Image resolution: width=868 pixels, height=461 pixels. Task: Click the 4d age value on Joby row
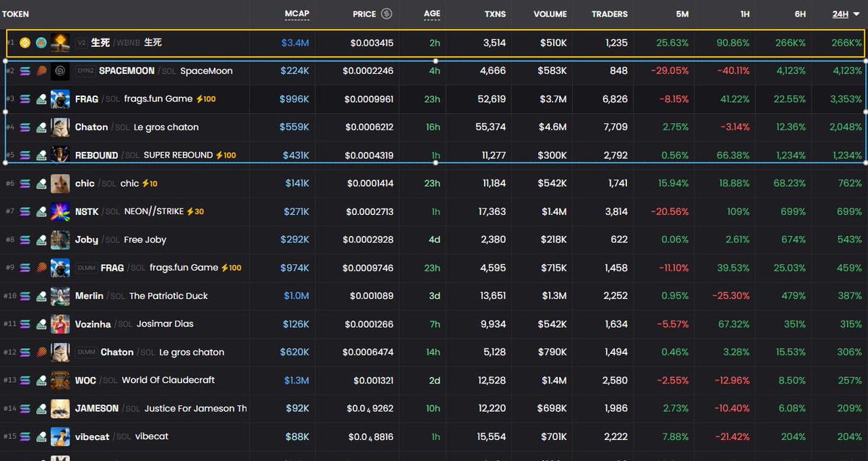(x=433, y=240)
